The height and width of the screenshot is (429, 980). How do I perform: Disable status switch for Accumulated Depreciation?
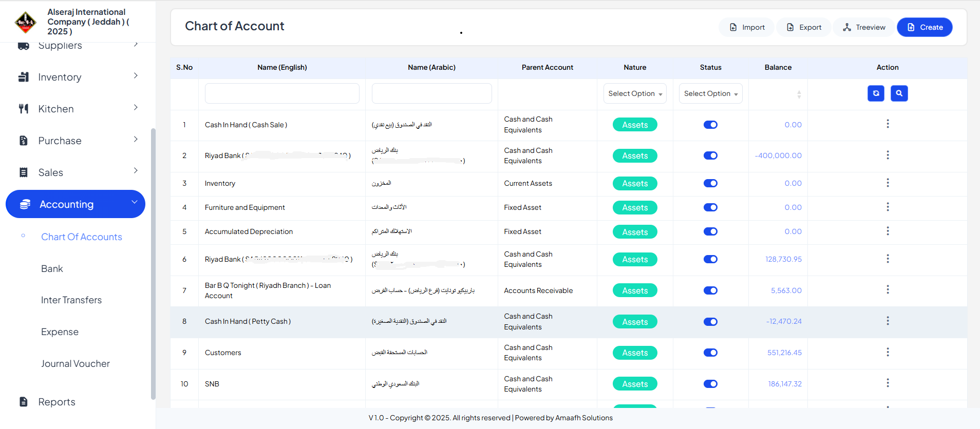710,231
